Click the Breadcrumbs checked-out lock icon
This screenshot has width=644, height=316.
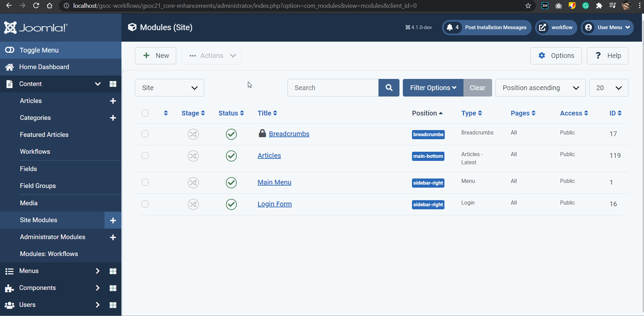[262, 133]
